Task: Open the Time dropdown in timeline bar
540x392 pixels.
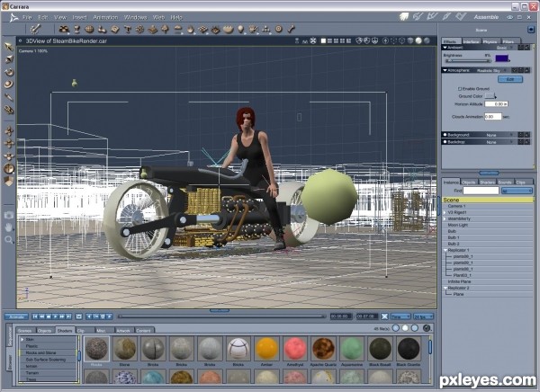Action: pyautogui.click(x=400, y=316)
